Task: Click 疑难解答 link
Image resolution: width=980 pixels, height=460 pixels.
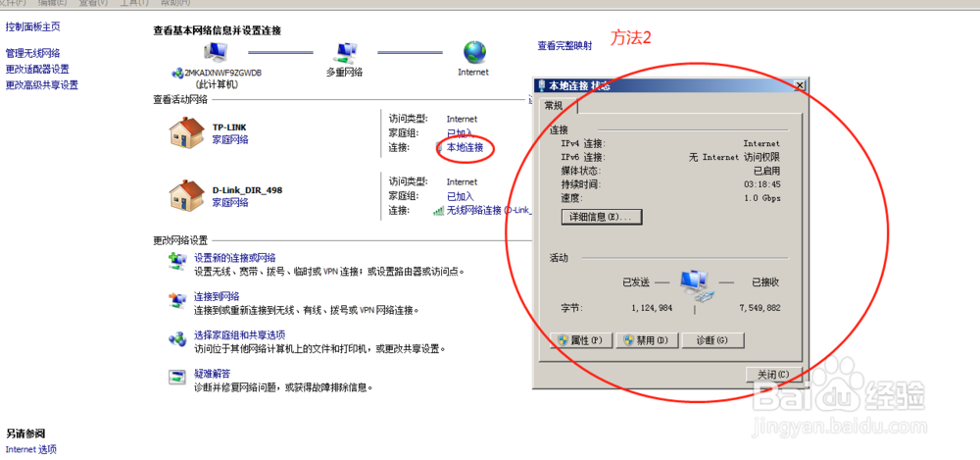Action: 212,375
